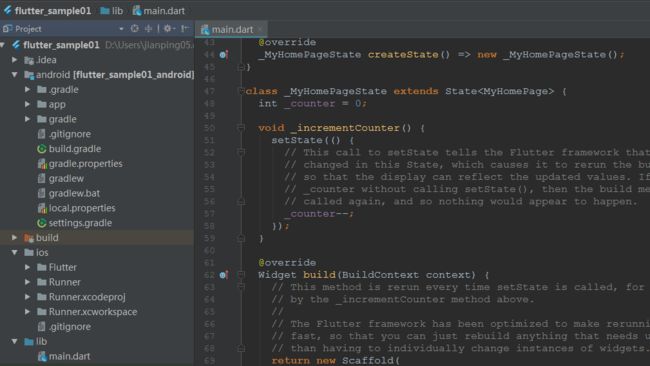Collapse the lib folder
This screenshot has width=650, height=366.
15,342
